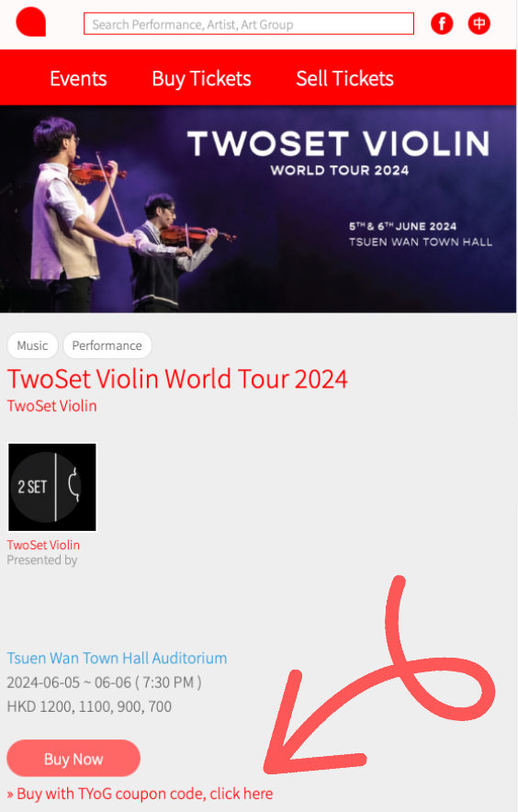Click Buy with TYoG coupon code link
The width and height of the screenshot is (518, 812).
(x=140, y=794)
